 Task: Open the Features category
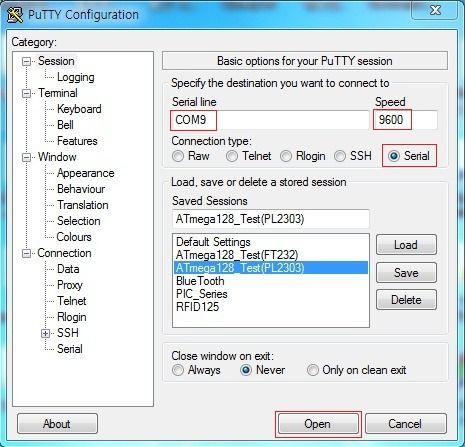coord(77,141)
